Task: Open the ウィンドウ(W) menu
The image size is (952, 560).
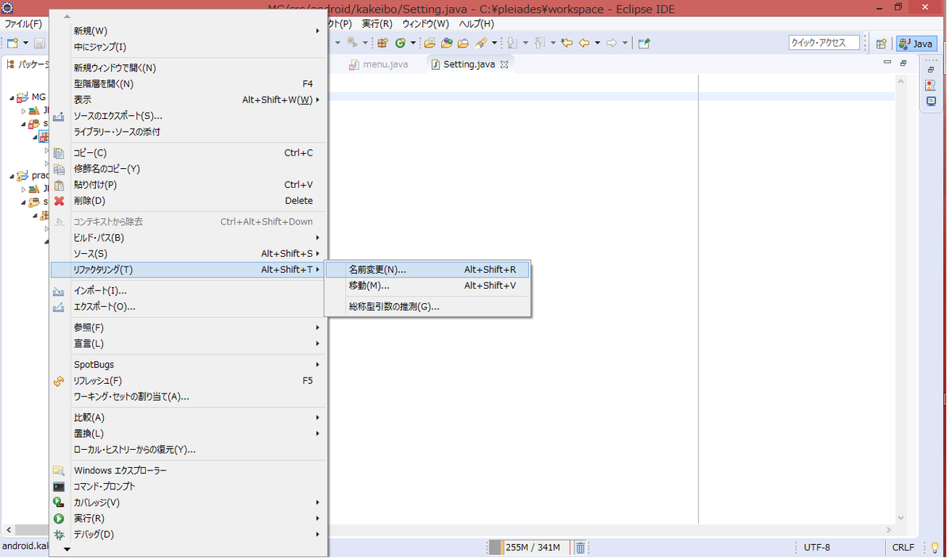Action: 425,24
